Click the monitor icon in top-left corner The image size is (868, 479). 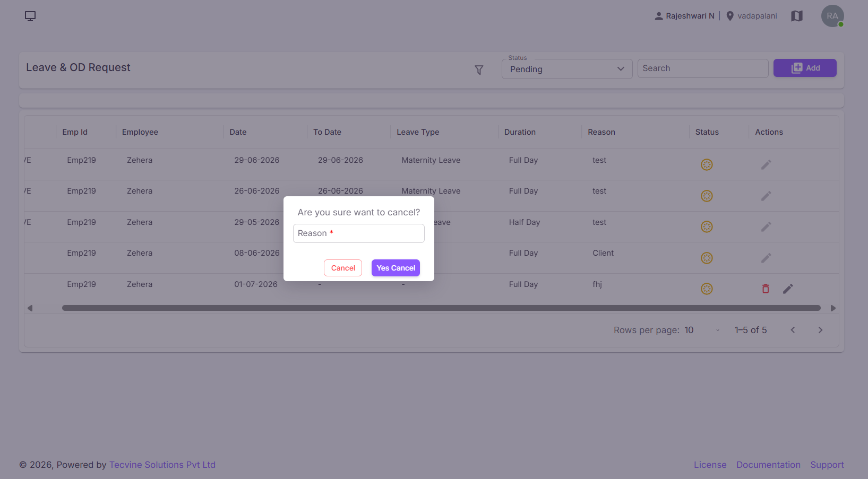pyautogui.click(x=30, y=16)
